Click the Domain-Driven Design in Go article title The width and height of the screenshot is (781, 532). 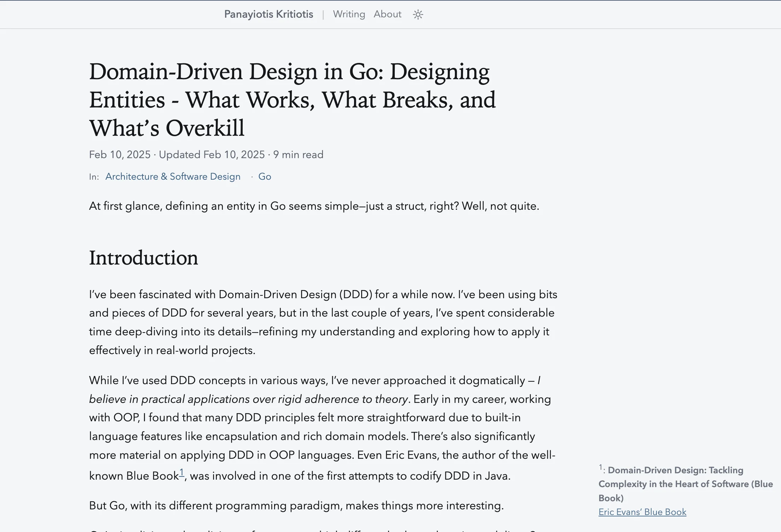tap(292, 99)
